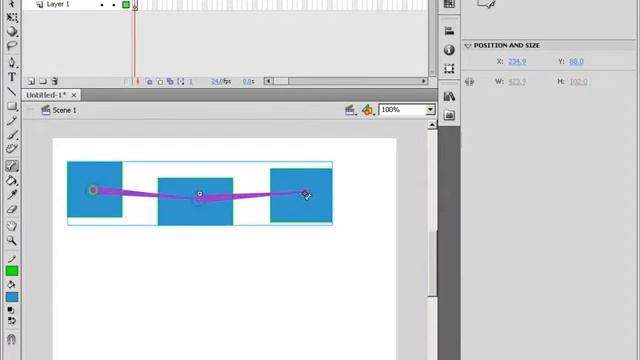Select the Lasso tool

(x=12, y=45)
